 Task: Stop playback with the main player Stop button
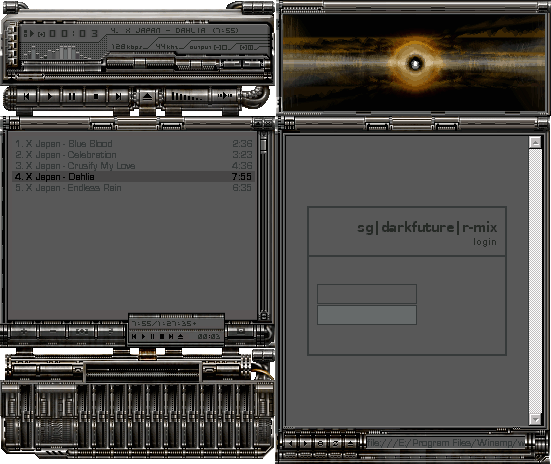[x=95, y=96]
